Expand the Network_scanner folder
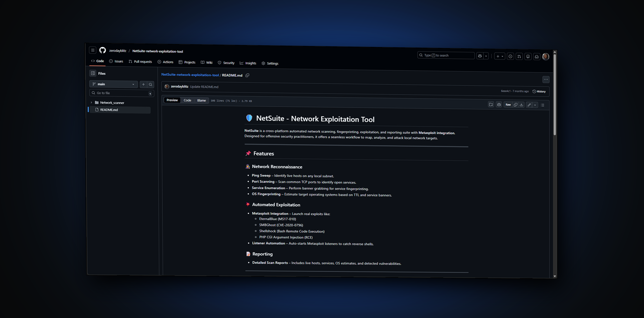Image resolution: width=644 pixels, height=318 pixels. [91, 102]
